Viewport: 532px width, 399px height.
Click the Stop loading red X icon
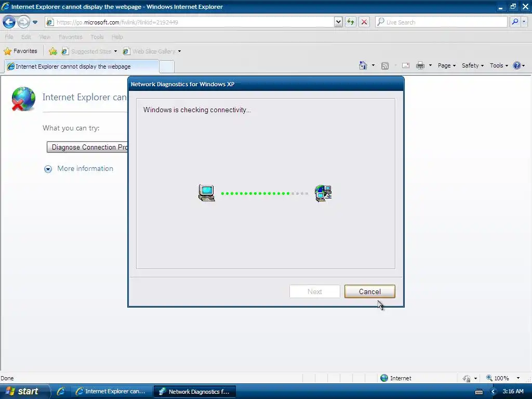364,22
